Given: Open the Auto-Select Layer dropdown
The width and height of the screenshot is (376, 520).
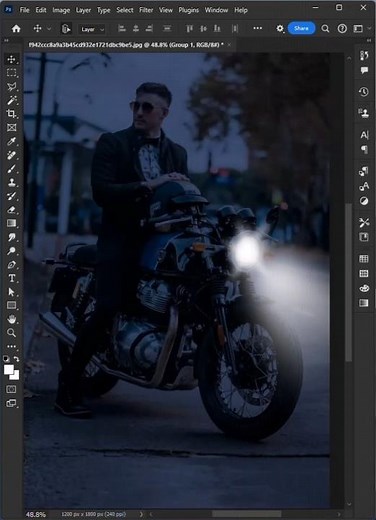Looking at the screenshot, I should [92, 29].
